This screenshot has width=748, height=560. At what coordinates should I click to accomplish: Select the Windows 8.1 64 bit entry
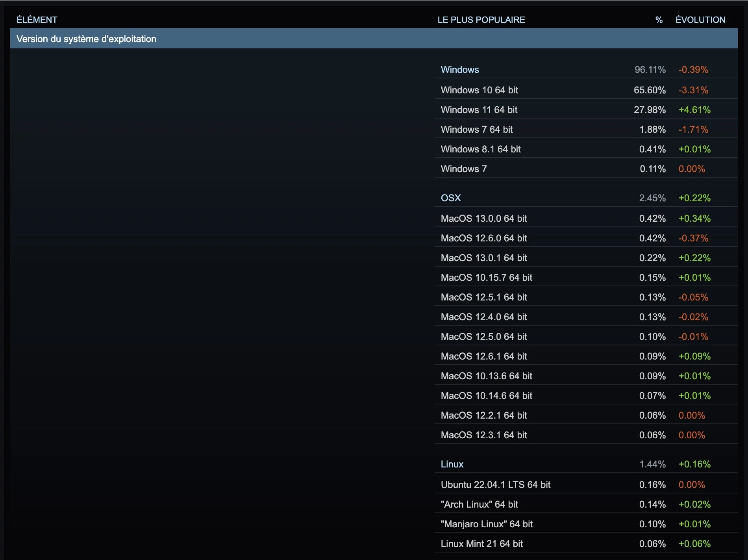pos(480,149)
